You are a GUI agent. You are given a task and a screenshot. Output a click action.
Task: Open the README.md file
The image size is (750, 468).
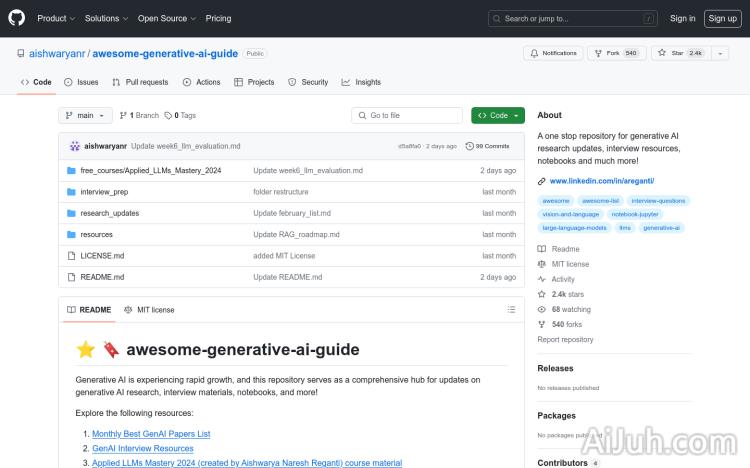(x=102, y=277)
